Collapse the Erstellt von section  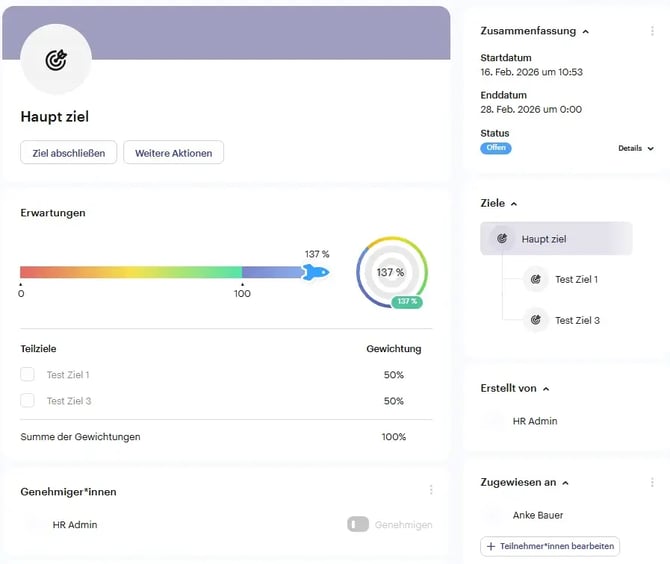coord(546,389)
